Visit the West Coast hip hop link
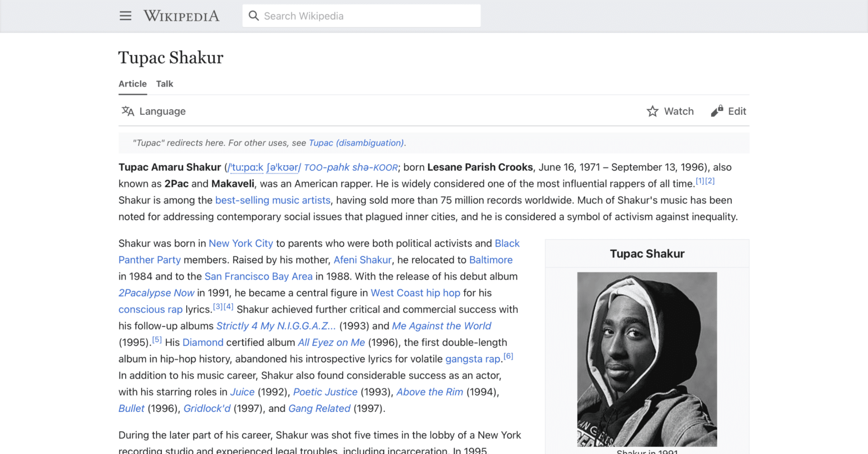 tap(415, 293)
